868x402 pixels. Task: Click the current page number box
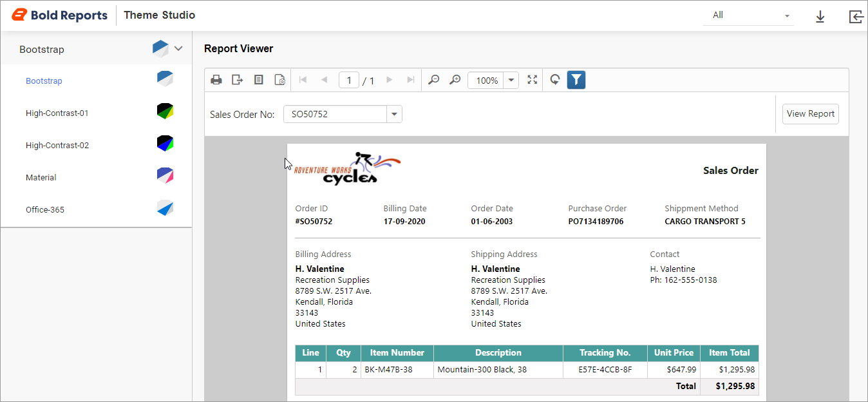pyautogui.click(x=349, y=81)
